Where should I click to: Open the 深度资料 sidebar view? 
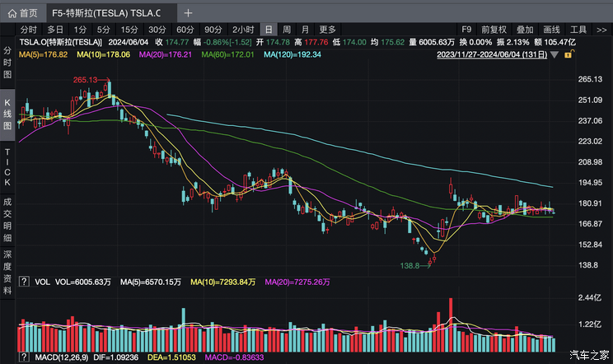tap(7, 273)
